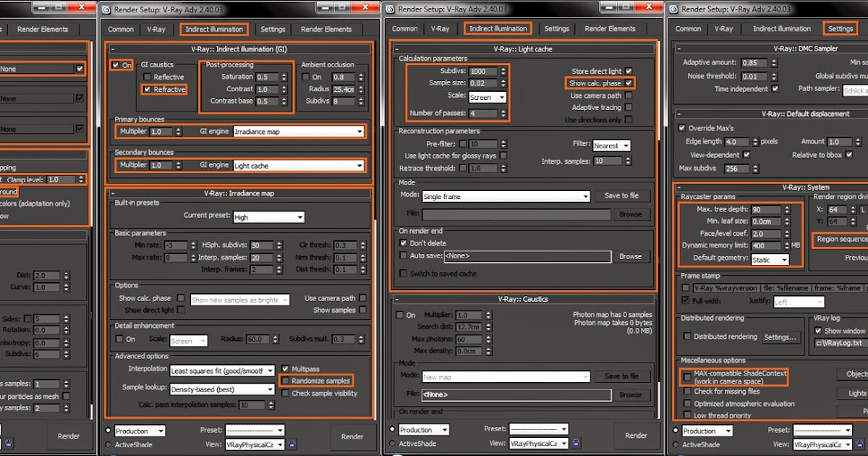Toggle Time independent checkbox

click(x=775, y=89)
